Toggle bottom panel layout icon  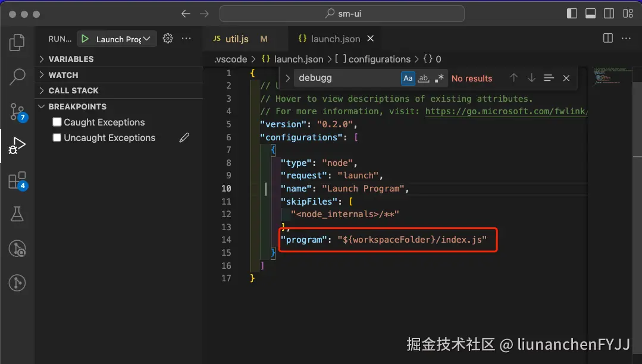coord(590,14)
